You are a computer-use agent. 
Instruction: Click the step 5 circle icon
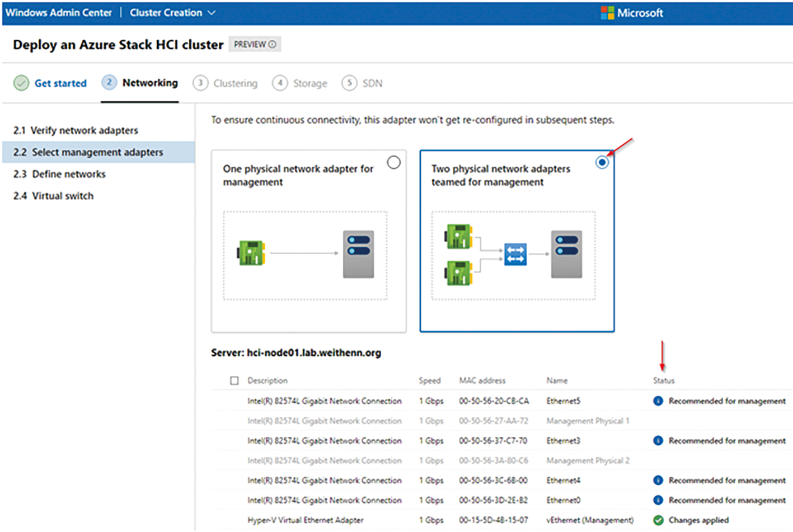click(349, 83)
